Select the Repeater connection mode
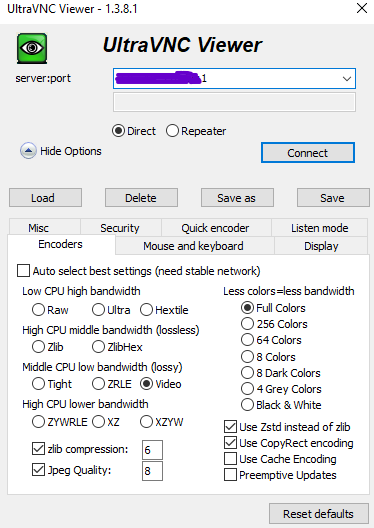 click(x=172, y=131)
